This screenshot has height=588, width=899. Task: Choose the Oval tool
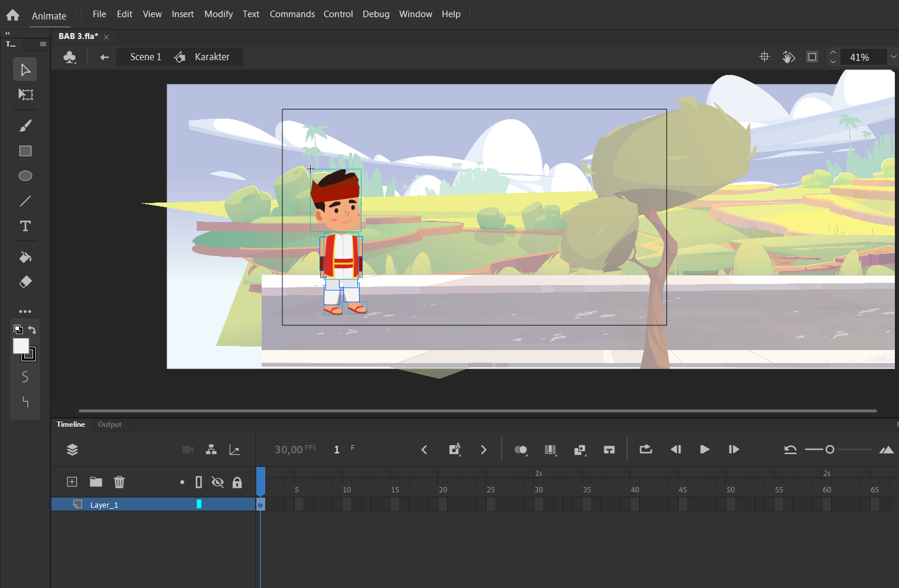25,176
